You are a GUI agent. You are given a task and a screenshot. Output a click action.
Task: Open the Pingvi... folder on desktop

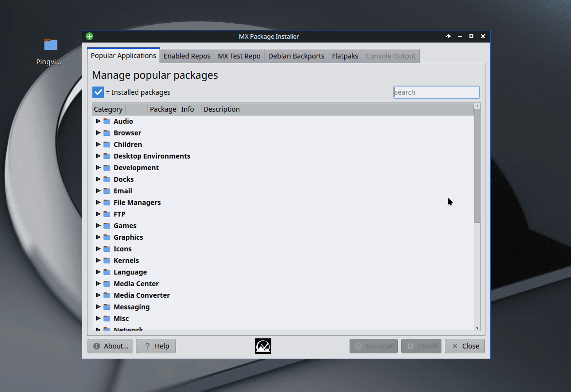[51, 45]
